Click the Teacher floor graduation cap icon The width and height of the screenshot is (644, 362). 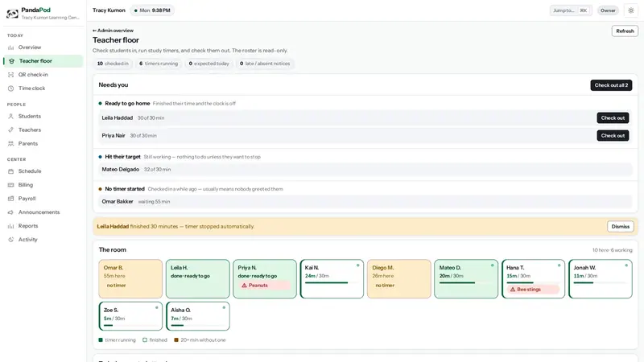pyautogui.click(x=11, y=61)
